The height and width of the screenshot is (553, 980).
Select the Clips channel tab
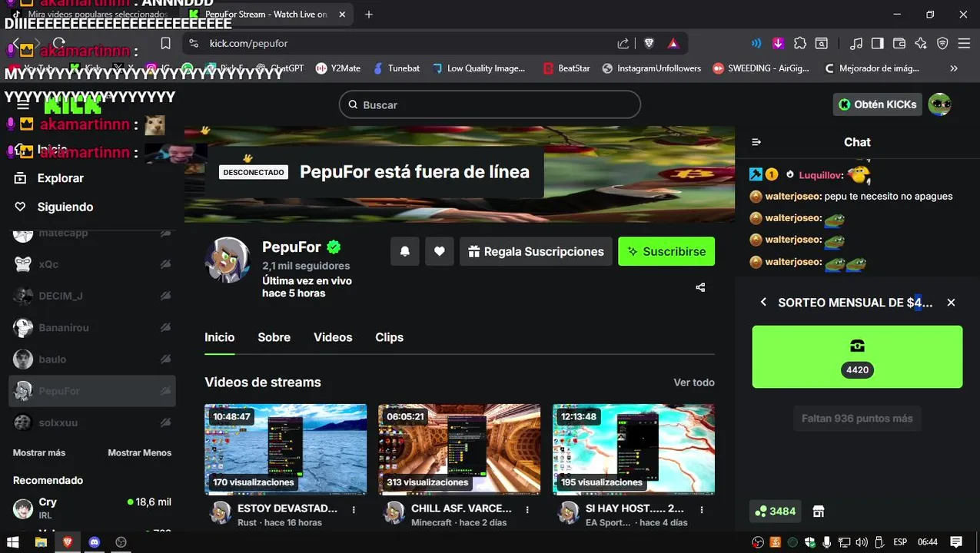pyautogui.click(x=389, y=337)
